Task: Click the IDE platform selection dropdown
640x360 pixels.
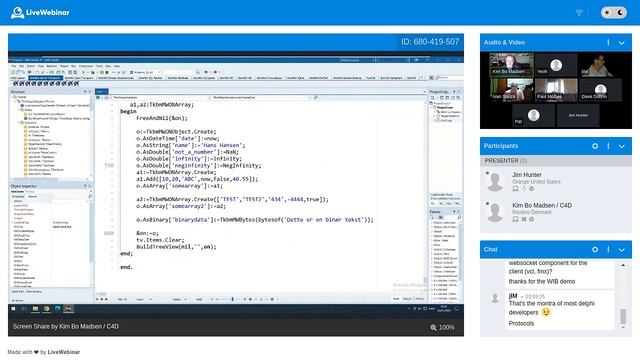Action: [144, 72]
